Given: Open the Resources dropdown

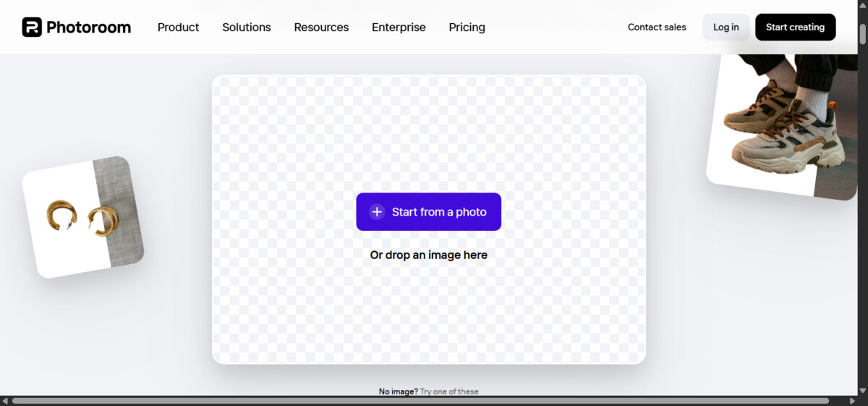Looking at the screenshot, I should click(321, 28).
